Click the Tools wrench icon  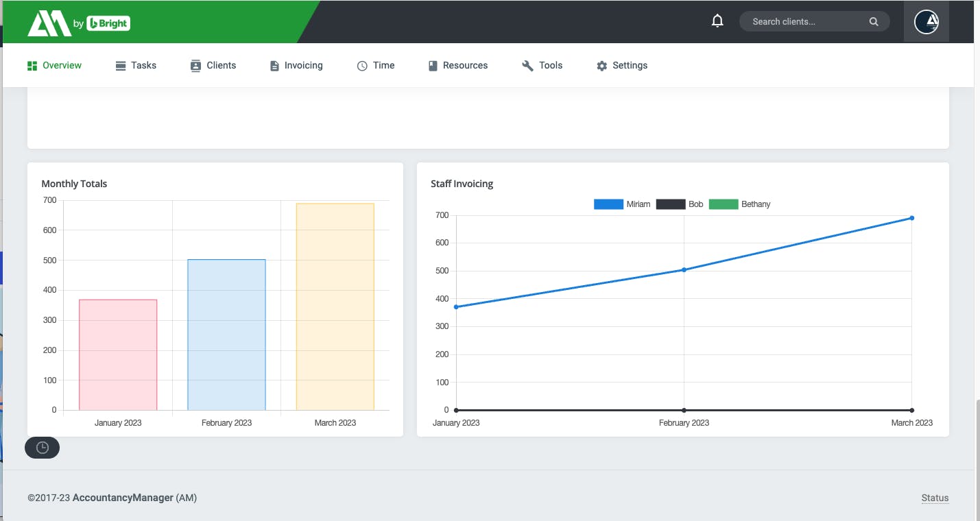[x=527, y=66]
